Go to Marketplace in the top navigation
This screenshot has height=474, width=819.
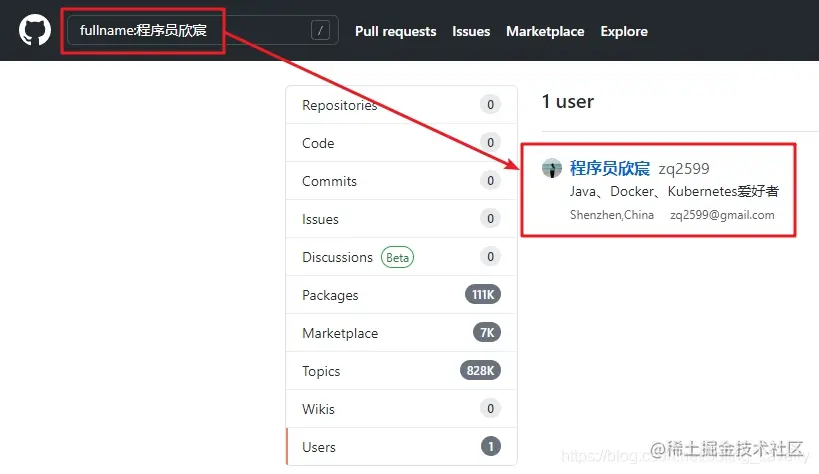[x=545, y=31]
